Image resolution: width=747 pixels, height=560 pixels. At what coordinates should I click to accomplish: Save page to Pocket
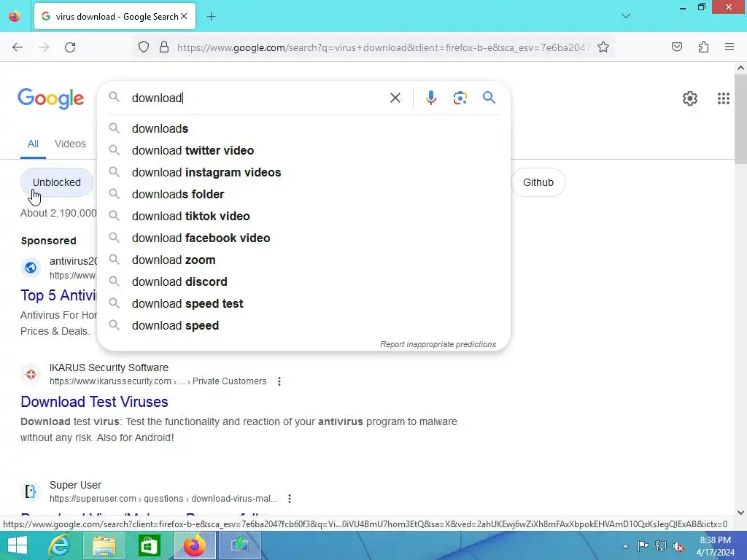[676, 47]
